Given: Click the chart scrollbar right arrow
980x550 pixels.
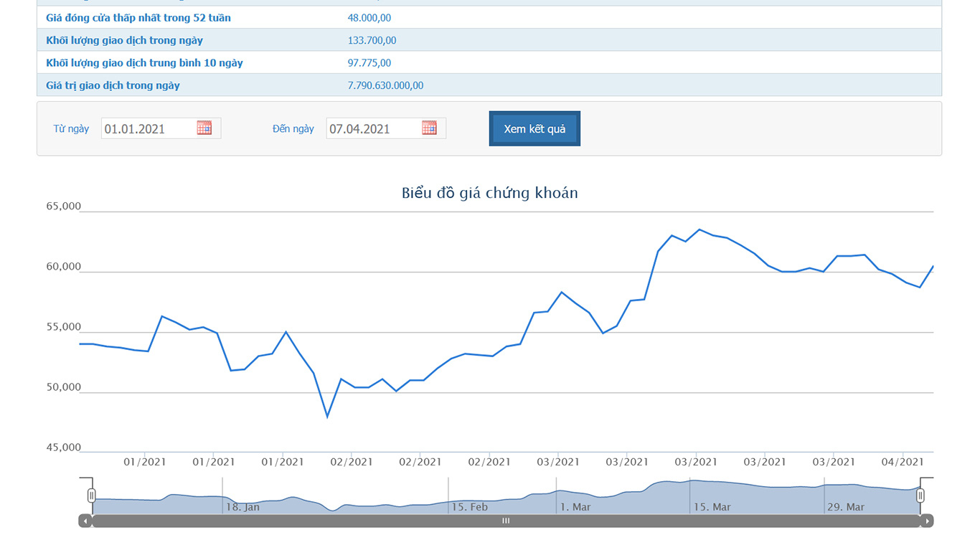Looking at the screenshot, I should (927, 521).
